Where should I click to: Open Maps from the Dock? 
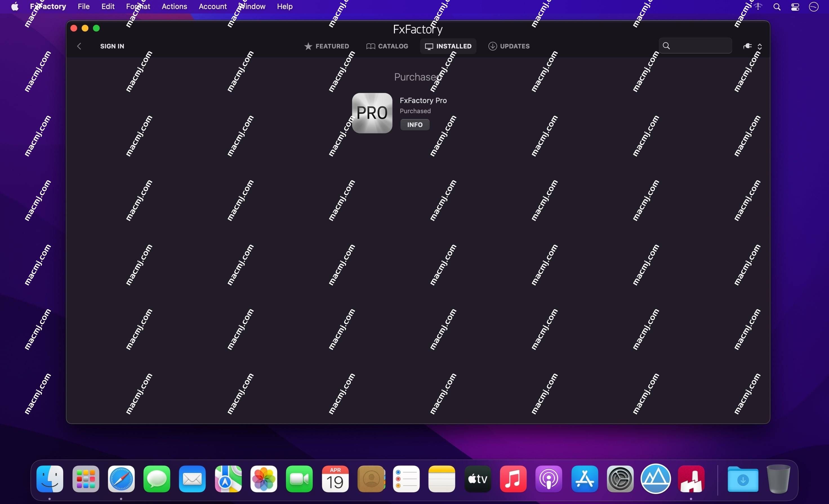point(228,479)
